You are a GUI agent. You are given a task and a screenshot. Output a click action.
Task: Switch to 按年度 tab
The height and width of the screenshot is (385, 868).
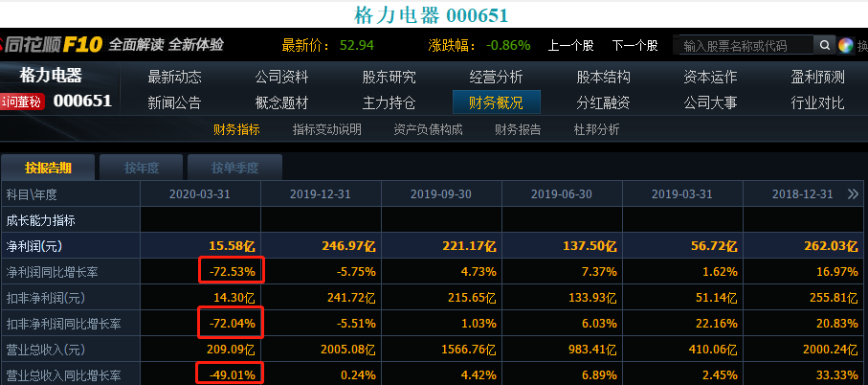(142, 168)
